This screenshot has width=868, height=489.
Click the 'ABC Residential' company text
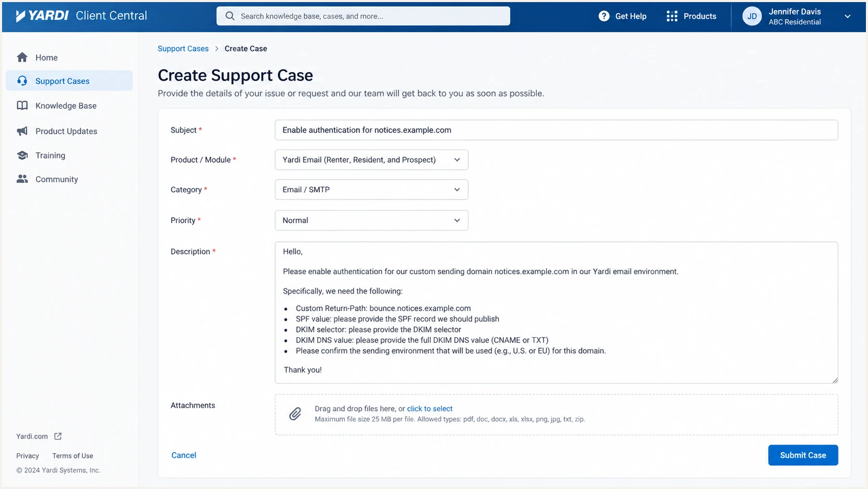795,22
